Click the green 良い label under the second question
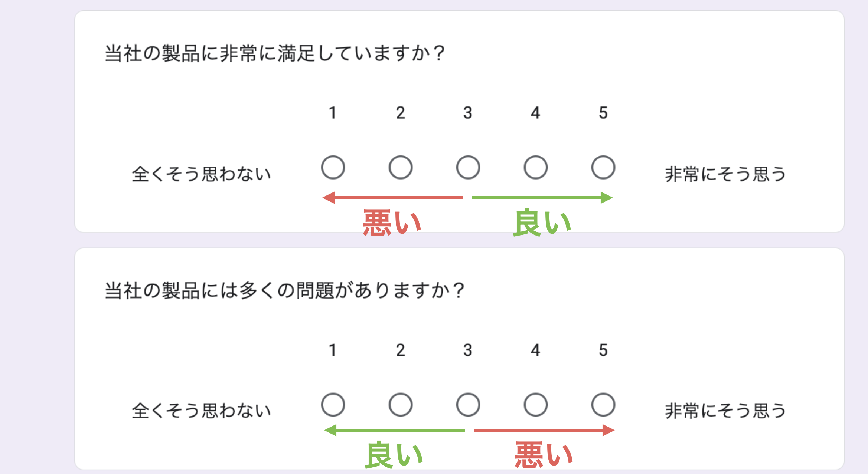Image resolution: width=868 pixels, height=474 pixels. [394, 455]
